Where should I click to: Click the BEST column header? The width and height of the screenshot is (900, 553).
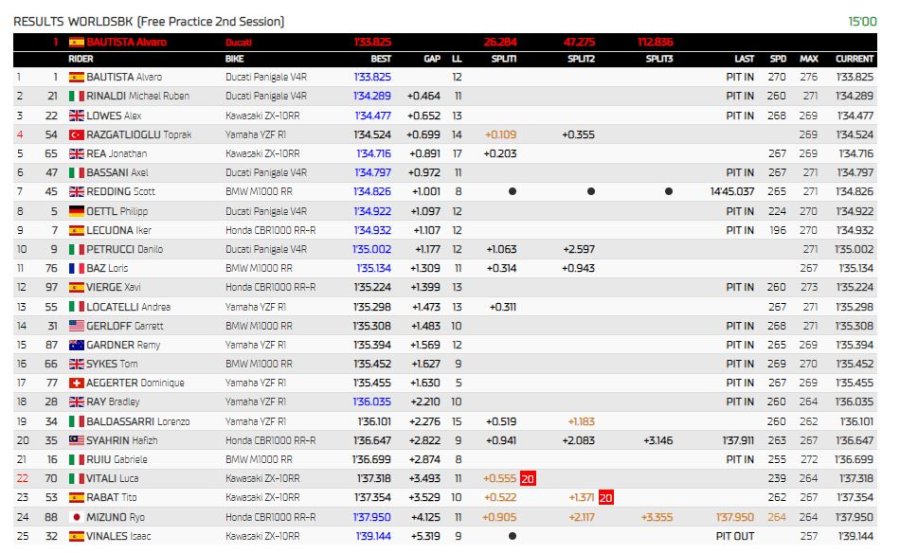[x=381, y=59]
